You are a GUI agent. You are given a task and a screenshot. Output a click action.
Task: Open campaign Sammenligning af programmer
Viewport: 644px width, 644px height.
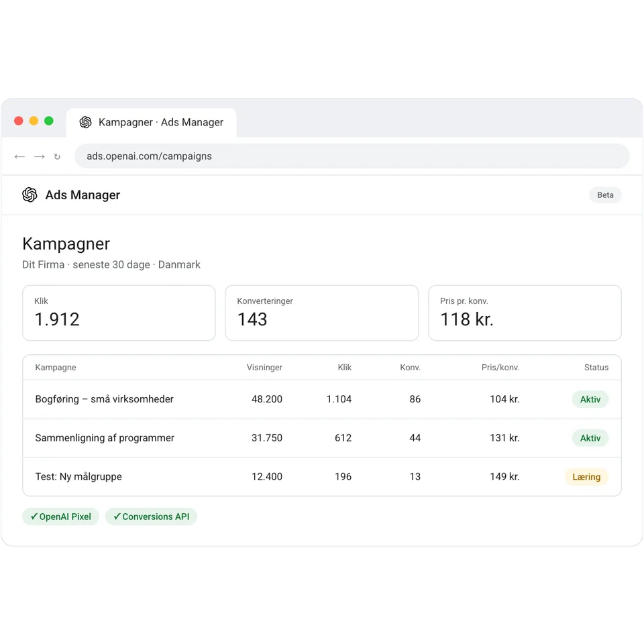105,438
